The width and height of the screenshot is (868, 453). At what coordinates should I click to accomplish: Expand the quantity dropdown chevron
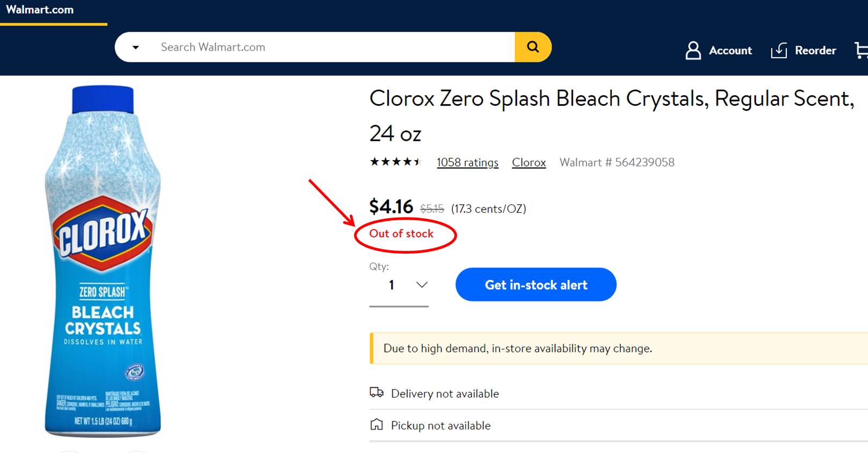coord(422,285)
